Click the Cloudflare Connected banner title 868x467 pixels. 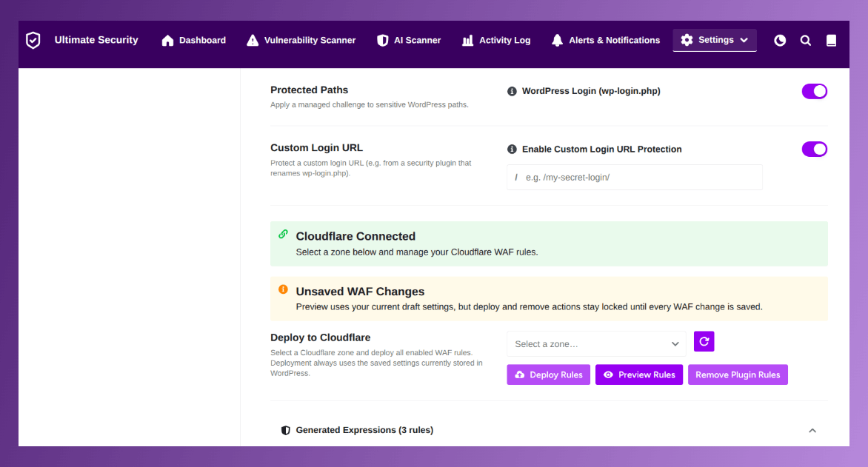point(355,236)
